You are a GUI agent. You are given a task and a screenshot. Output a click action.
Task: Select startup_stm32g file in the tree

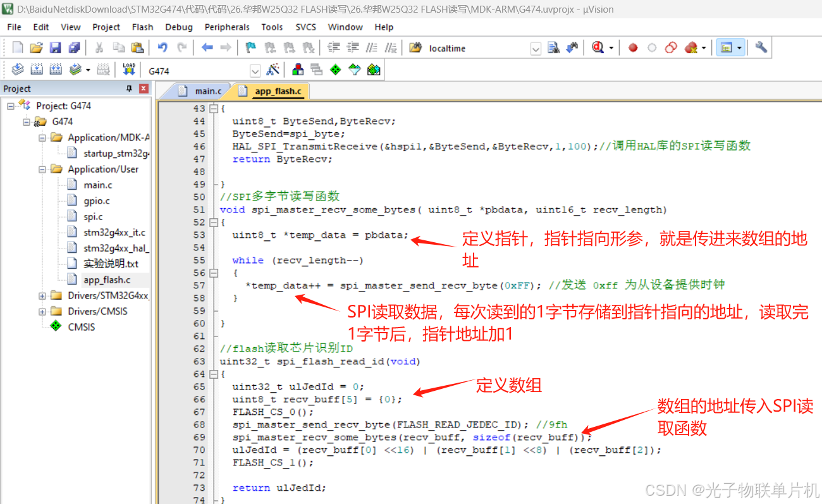pyautogui.click(x=116, y=154)
